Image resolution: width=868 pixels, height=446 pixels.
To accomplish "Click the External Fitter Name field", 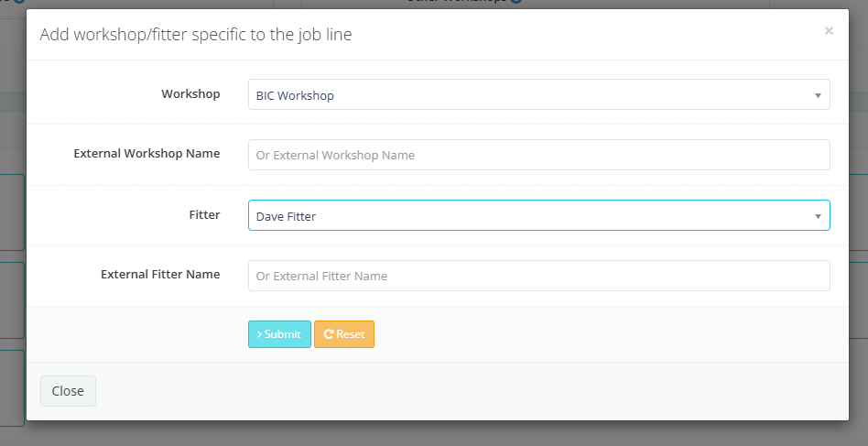I will [x=538, y=276].
